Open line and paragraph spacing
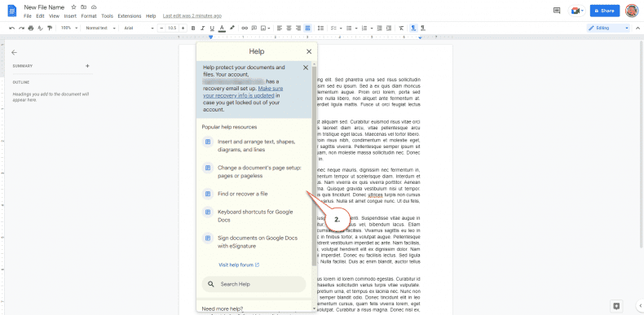This screenshot has height=315, width=644. coord(321,28)
